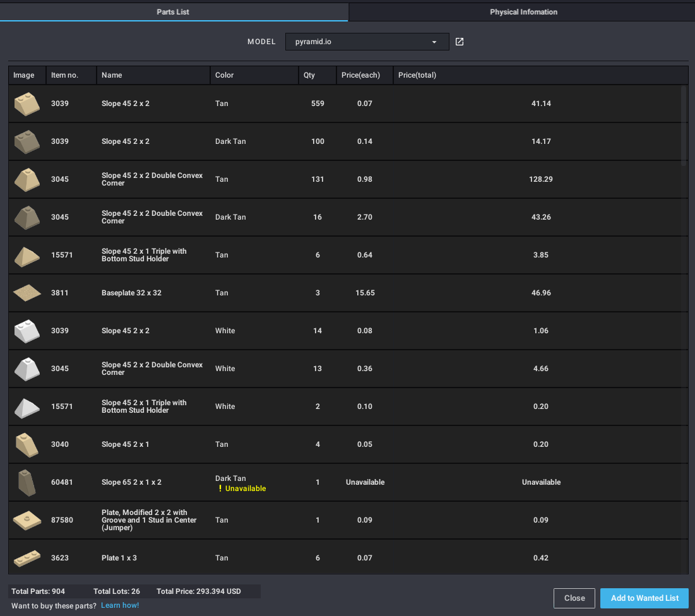Click the Tan Jumper plate 87580 image
The height and width of the screenshot is (616, 695).
pyautogui.click(x=27, y=520)
